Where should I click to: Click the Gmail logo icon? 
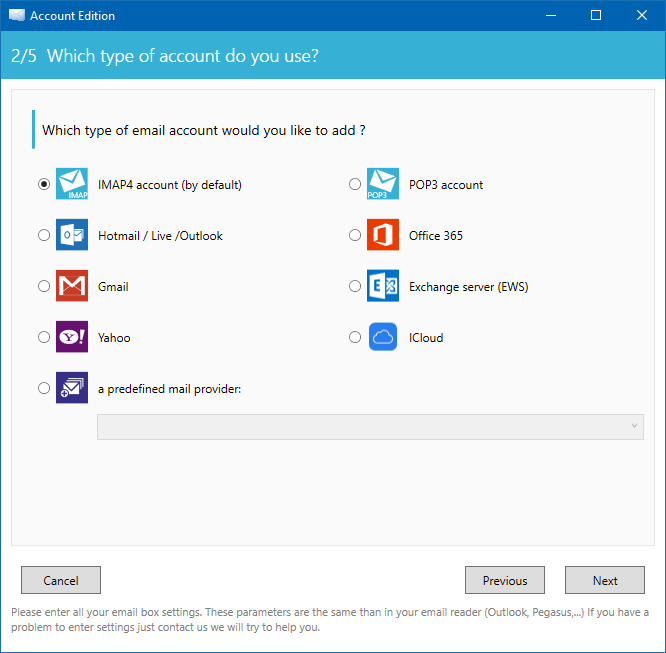[72, 286]
